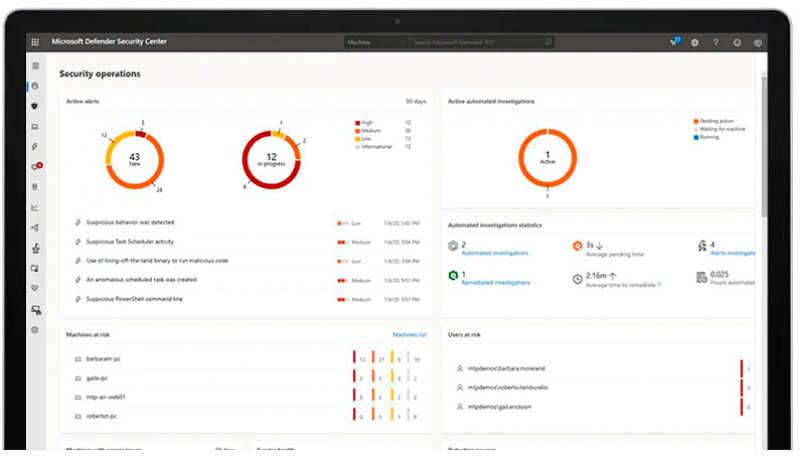Click the Medium severity legend swatch
The width and height of the screenshot is (800, 464).
[358, 131]
